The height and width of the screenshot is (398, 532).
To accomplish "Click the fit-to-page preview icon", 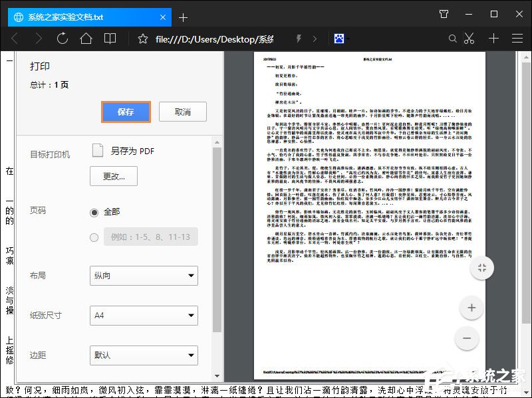I will coord(481,268).
